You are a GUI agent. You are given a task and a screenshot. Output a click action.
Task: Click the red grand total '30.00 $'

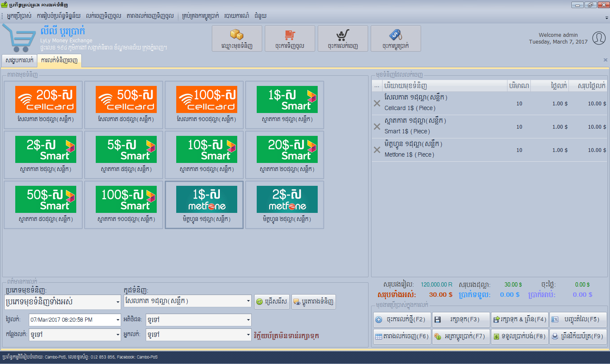click(x=441, y=295)
